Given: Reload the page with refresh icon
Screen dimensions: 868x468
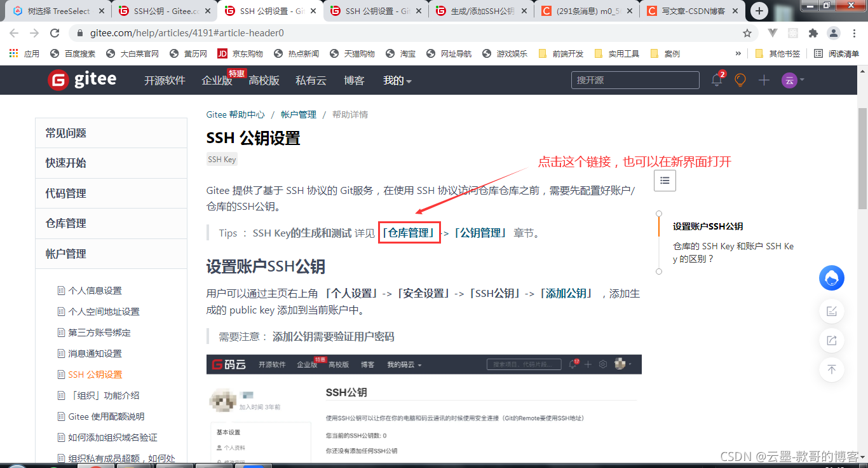Looking at the screenshot, I should pos(55,33).
